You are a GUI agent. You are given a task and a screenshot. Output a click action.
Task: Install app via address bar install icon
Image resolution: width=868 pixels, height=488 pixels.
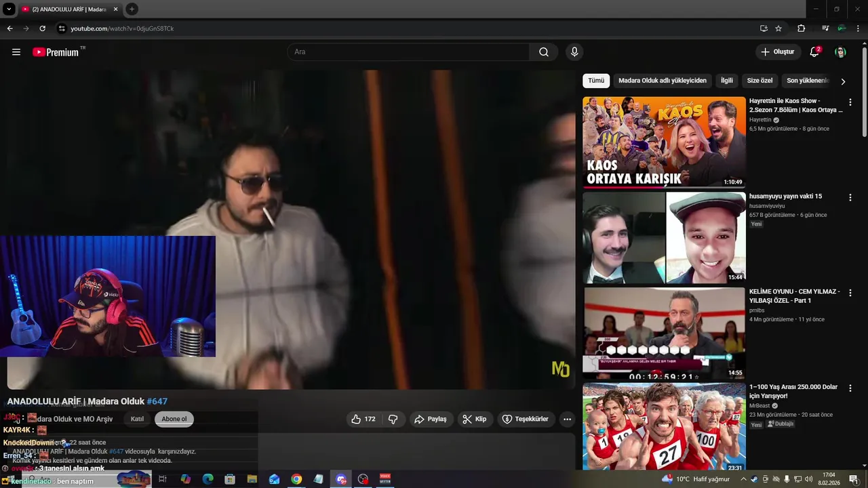[x=764, y=28]
